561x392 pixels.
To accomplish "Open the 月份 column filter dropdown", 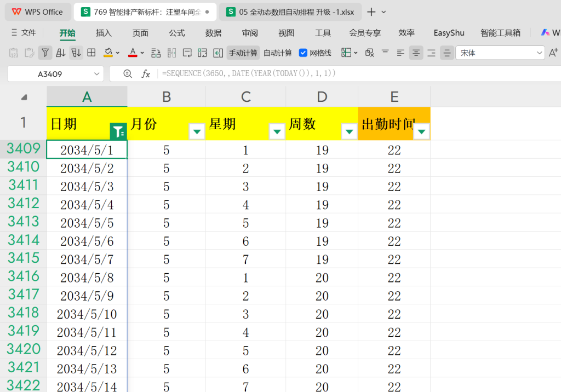I will 197,131.
